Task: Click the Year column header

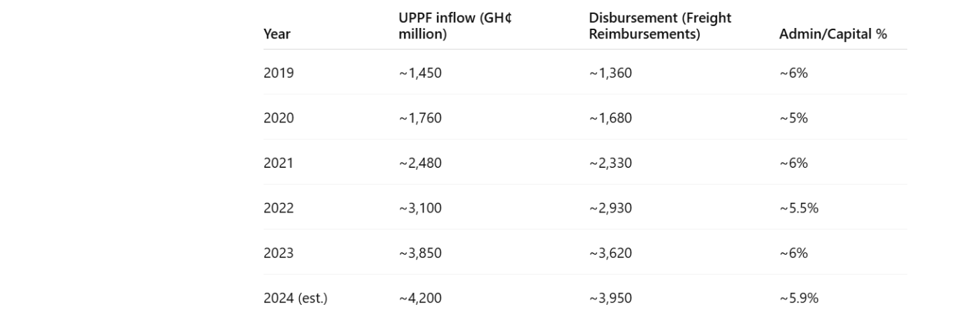Action: (x=277, y=34)
